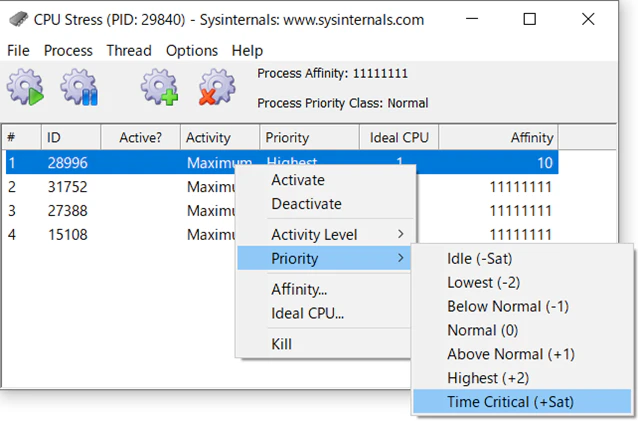
Task: Open the Affinity... dialog entry
Action: click(323, 290)
